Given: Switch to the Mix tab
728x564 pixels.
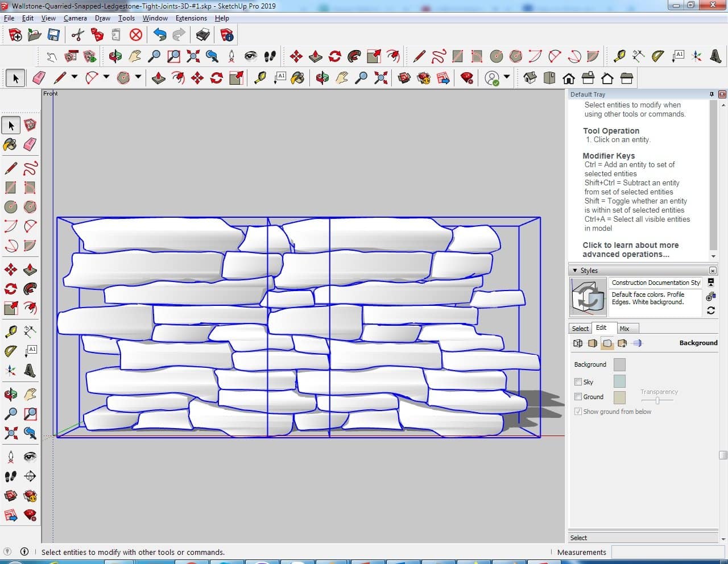Looking at the screenshot, I should [624, 329].
